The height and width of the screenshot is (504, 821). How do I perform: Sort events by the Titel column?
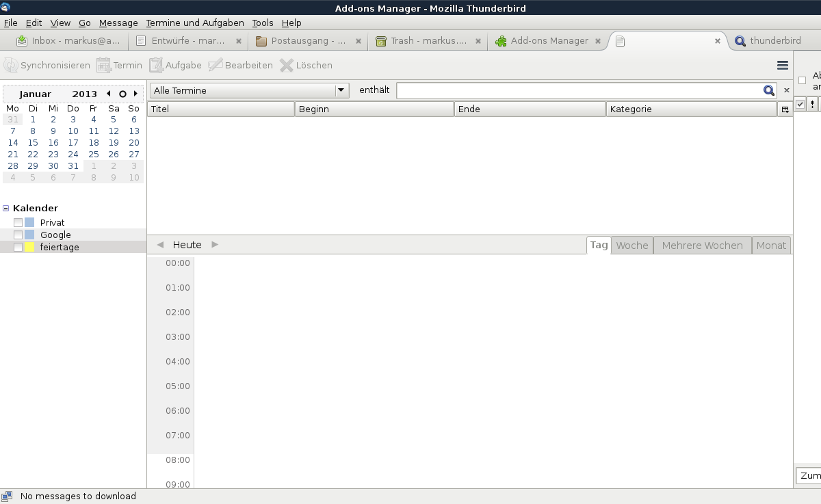221,109
